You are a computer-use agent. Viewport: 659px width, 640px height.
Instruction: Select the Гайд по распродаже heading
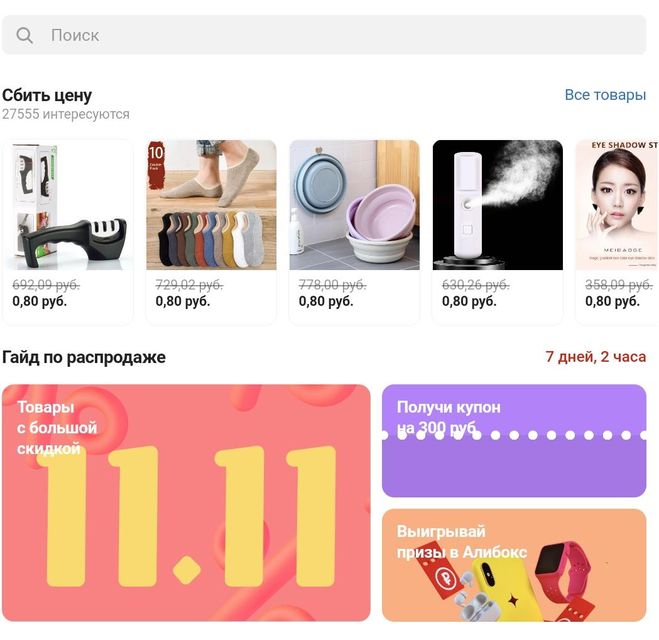84,357
